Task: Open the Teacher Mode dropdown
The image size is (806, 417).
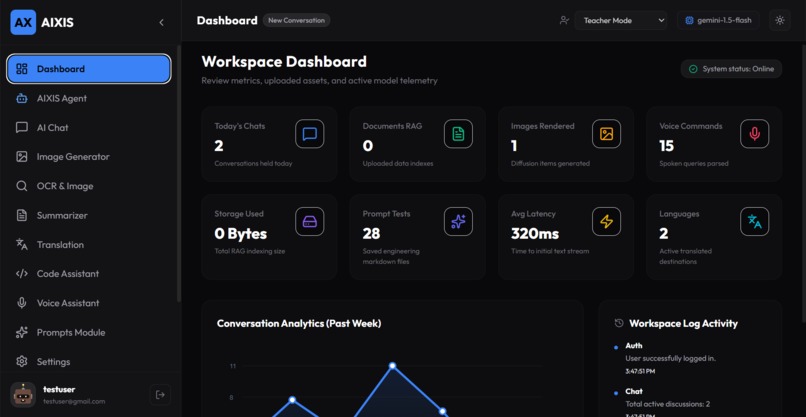Action: tap(621, 21)
